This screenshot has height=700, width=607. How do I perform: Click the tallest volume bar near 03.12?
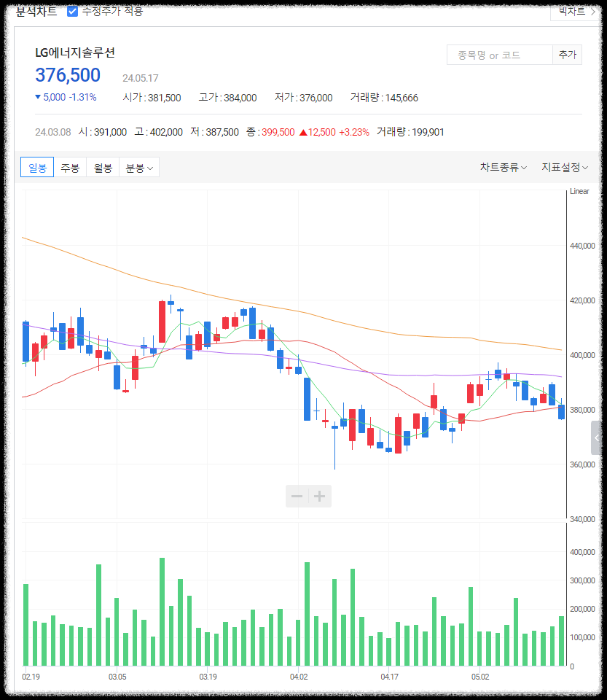(x=162, y=612)
